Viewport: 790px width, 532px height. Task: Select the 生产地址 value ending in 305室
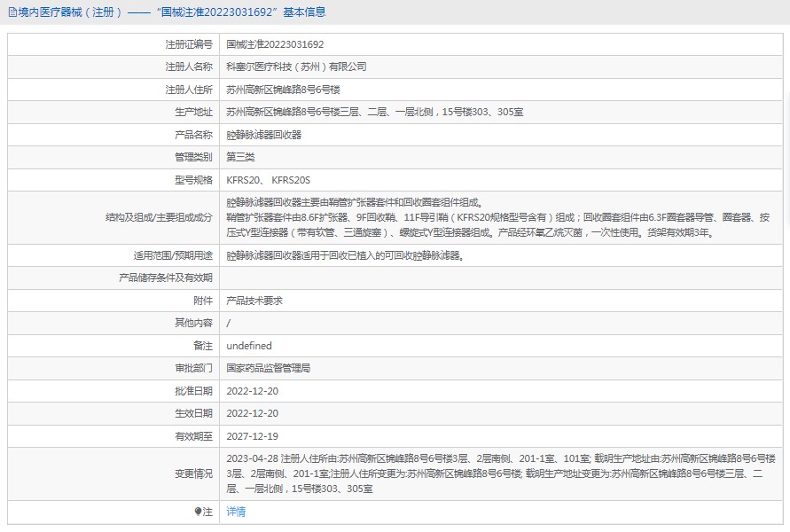tap(375, 112)
